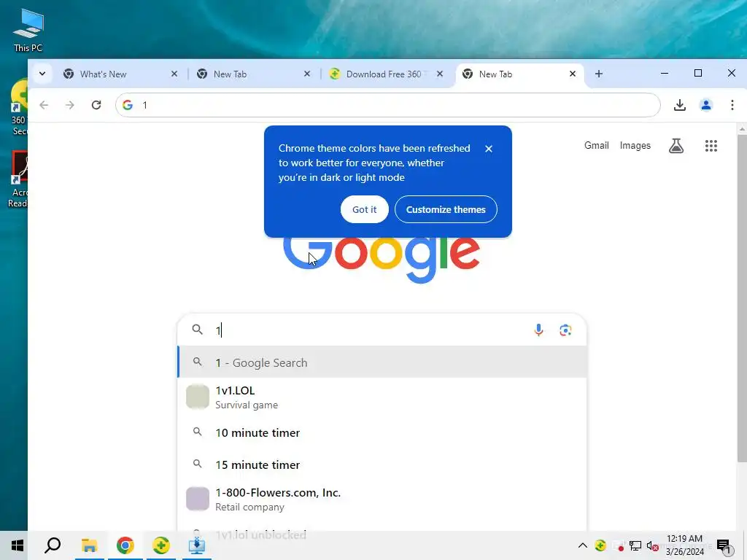This screenshot has width=747, height=560.
Task: Open the volume tray icon
Action: [652, 545]
